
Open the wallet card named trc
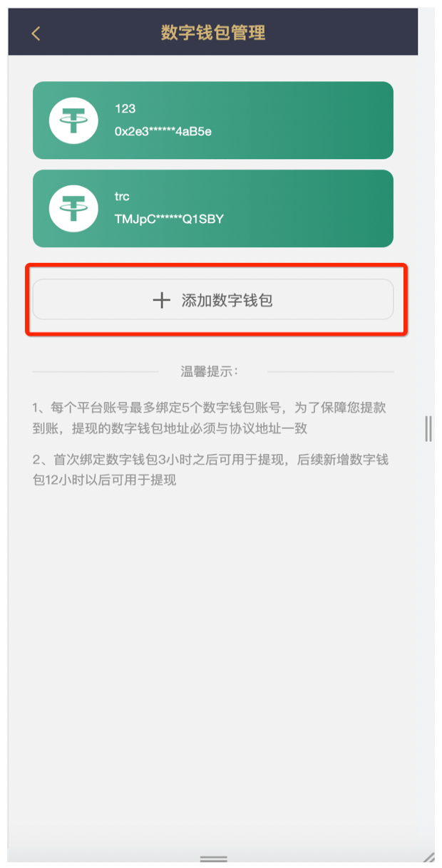click(213, 208)
